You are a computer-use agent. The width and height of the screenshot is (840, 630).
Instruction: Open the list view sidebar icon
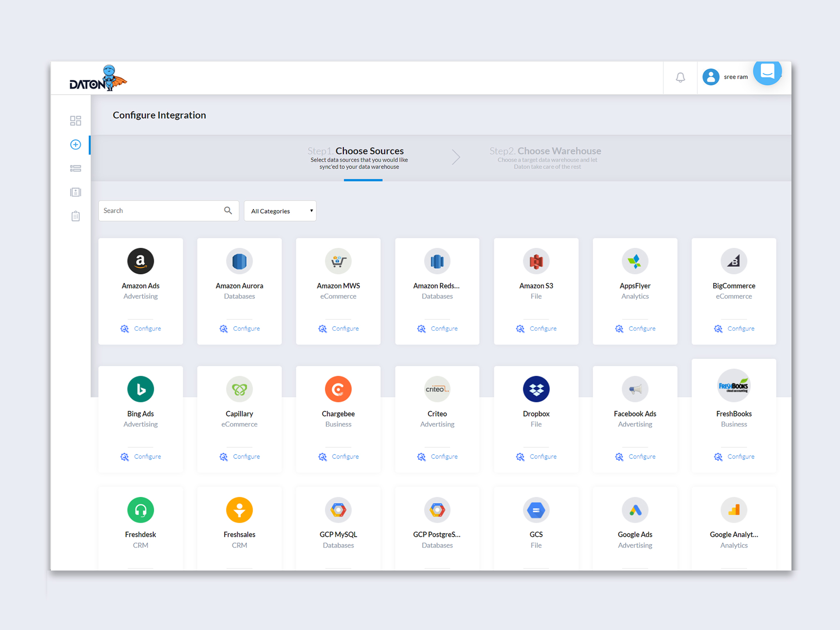click(75, 169)
